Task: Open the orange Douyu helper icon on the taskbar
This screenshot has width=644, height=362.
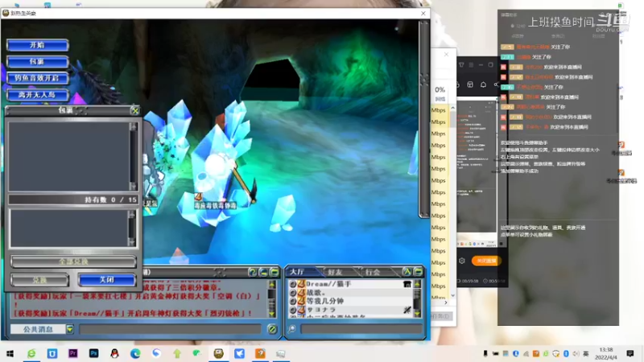Action: [x=260, y=353]
